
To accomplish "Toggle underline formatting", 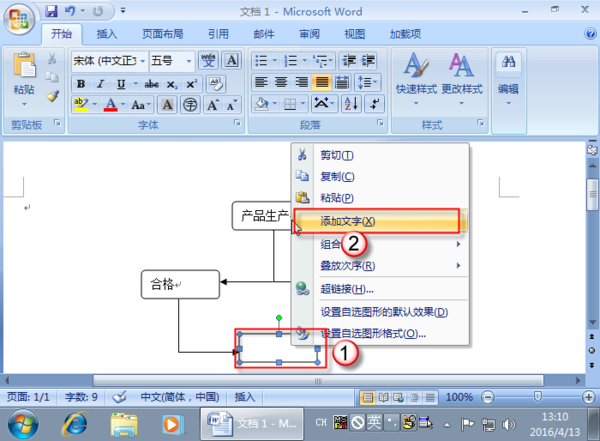I will pyautogui.click(x=121, y=84).
